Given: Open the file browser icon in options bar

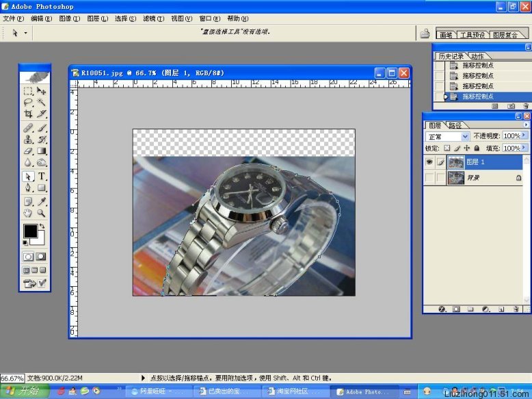Looking at the screenshot, I should [x=425, y=34].
